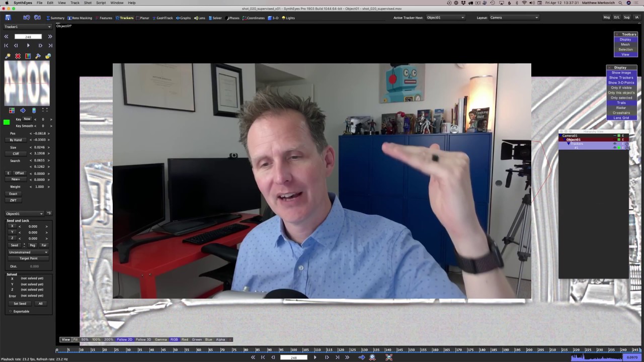This screenshot has width=644, height=362.
Task: Click the padlock lock tracker icon
Action: coord(48,56)
